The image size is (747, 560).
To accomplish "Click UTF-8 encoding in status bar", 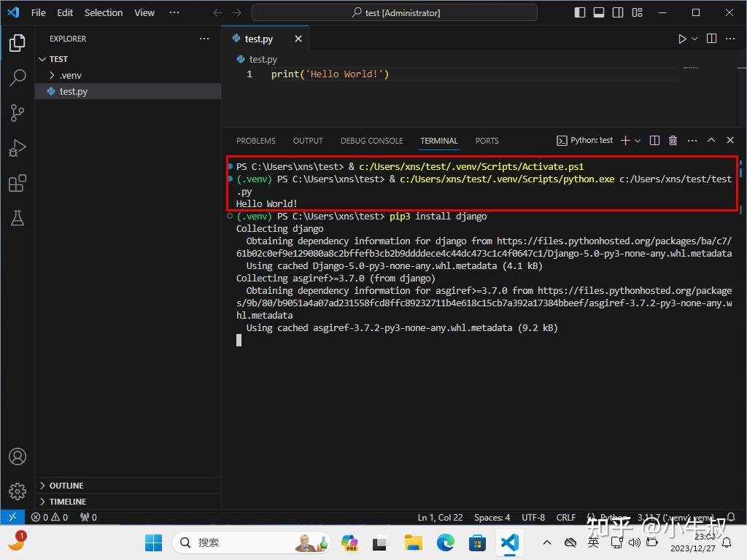I will (533, 517).
